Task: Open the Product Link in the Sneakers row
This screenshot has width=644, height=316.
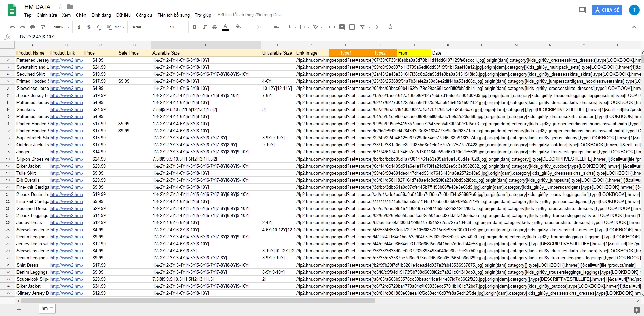Action: tap(67, 109)
